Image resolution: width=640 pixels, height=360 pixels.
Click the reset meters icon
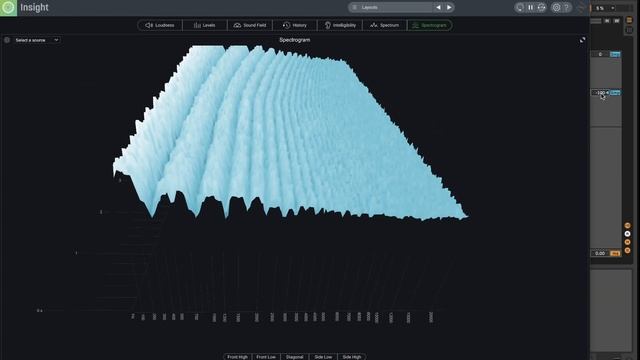coord(542,7)
